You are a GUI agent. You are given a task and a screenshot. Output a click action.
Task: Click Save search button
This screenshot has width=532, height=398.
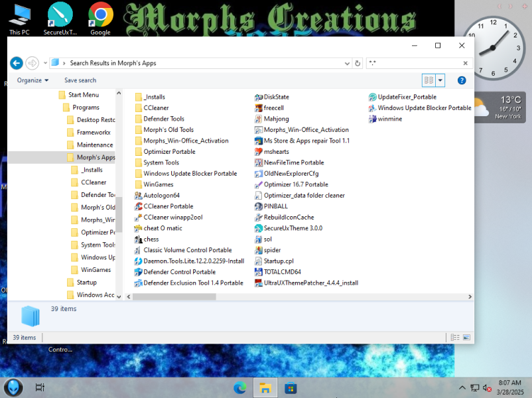click(80, 80)
